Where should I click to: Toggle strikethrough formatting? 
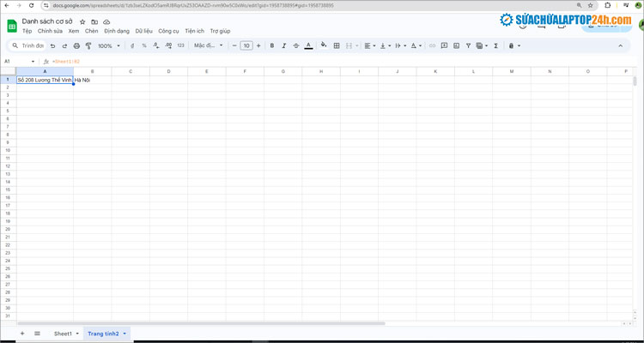coord(296,46)
